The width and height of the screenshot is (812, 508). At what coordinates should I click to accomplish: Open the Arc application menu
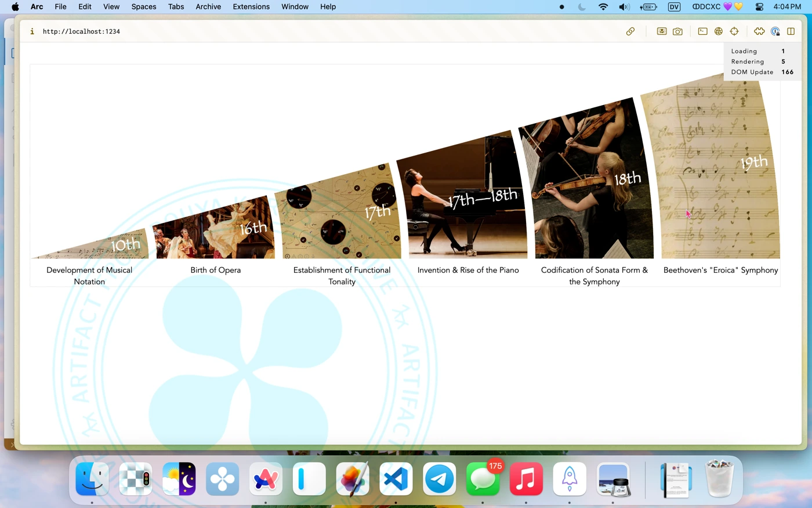pyautogui.click(x=37, y=7)
